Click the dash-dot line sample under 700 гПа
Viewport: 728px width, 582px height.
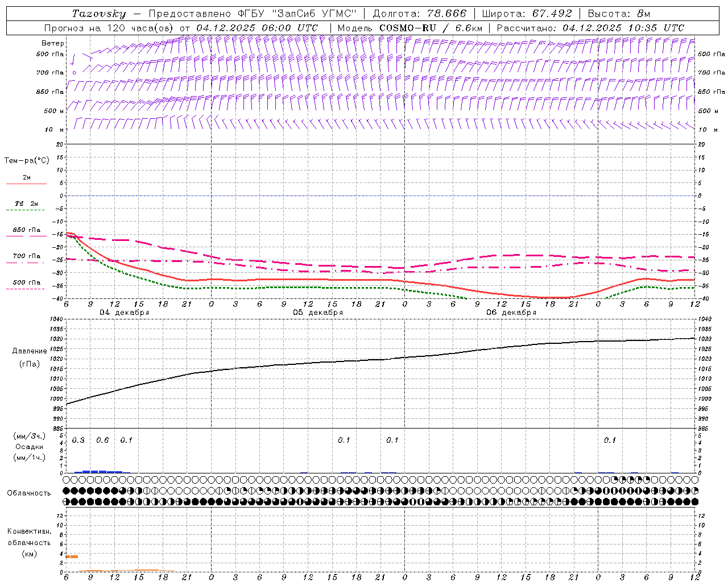click(x=25, y=263)
